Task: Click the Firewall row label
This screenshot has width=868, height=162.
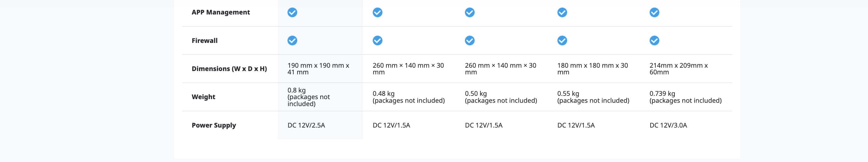Action: click(204, 41)
